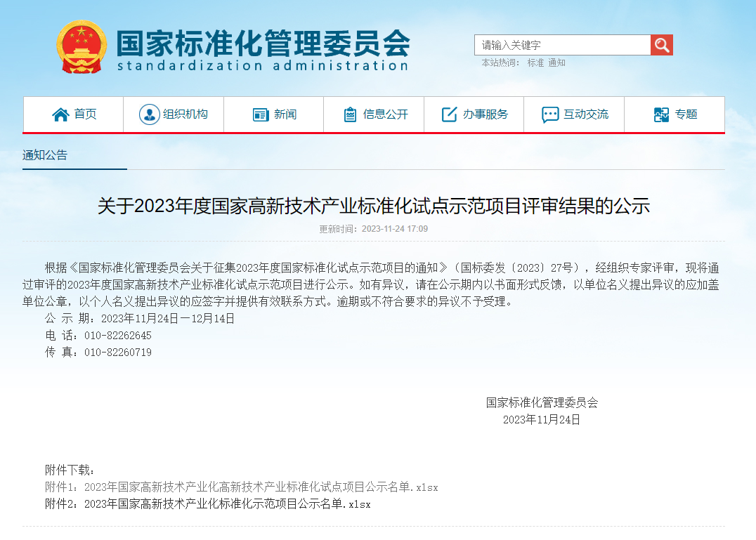Click the person icon beside 组织机构
Viewport: 756px width, 540px height.
149,114
